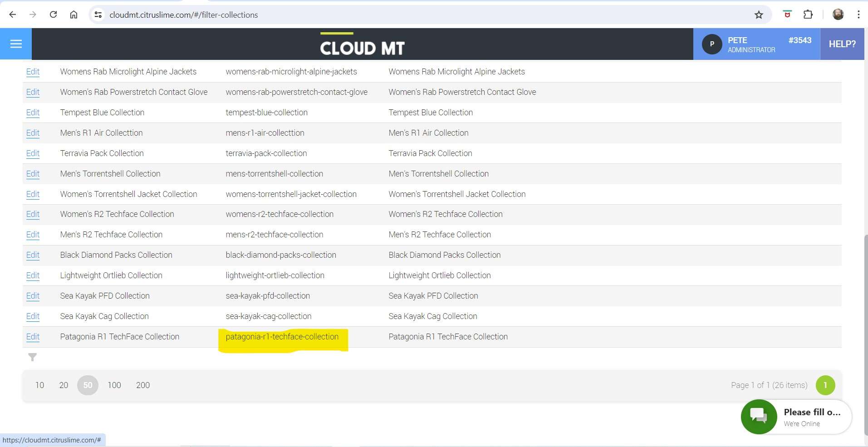Screen dimensions: 868x447
Task: Select the lightweight-ortlieb-collection slug
Action: pyautogui.click(x=275, y=275)
